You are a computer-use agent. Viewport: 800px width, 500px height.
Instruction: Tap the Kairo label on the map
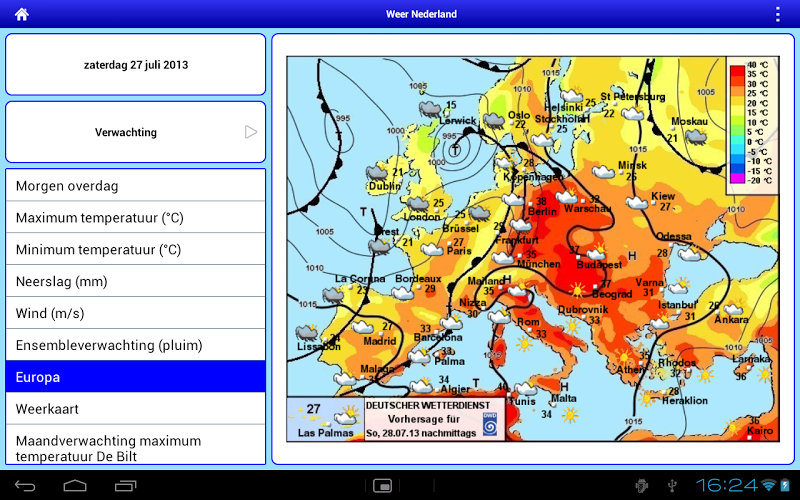pyautogui.click(x=760, y=431)
